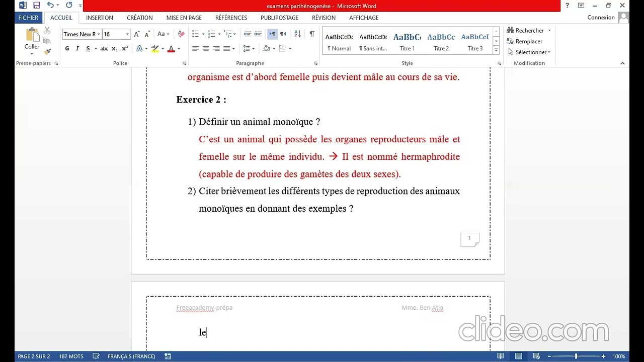The width and height of the screenshot is (644, 362).
Task: Adjust the zoom slider handle
Action: [576, 356]
